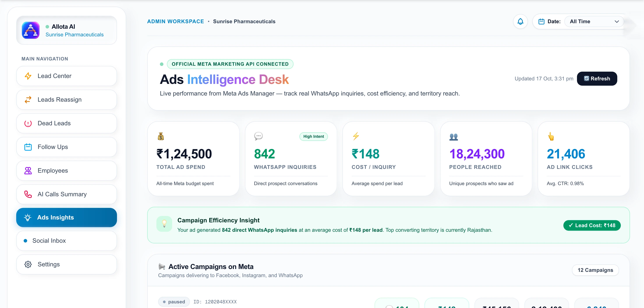Open Dead Leads section
Screen dimensions: 644x308
click(x=67, y=123)
